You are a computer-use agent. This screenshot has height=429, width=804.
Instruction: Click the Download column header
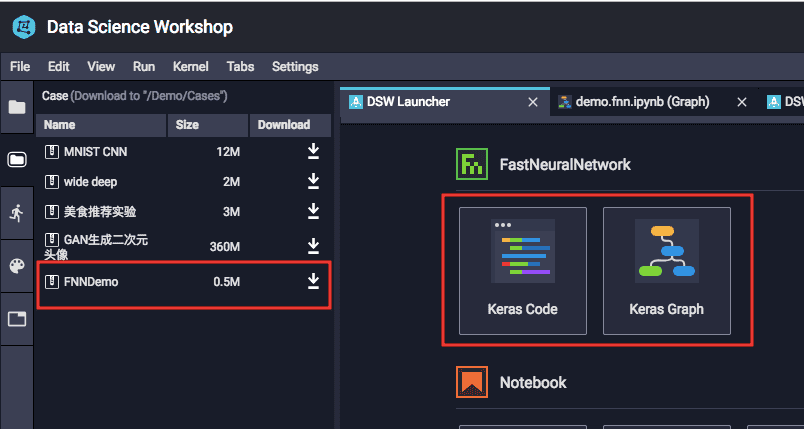[x=290, y=125]
